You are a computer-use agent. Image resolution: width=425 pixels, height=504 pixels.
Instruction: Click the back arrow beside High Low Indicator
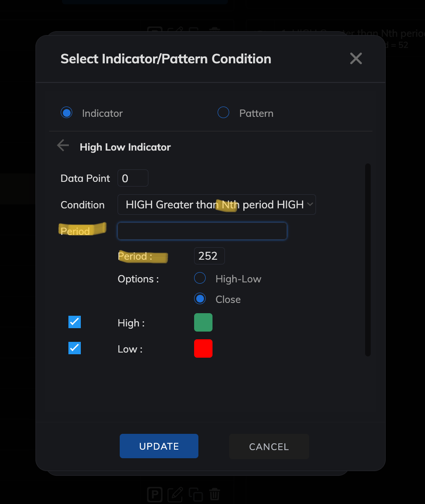(x=63, y=146)
